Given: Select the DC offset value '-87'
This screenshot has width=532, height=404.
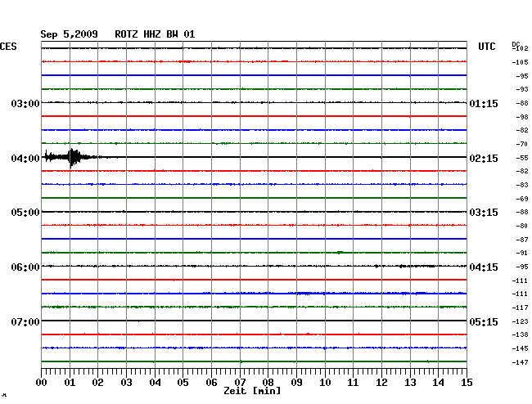Looking at the screenshot, I should coord(522,240).
